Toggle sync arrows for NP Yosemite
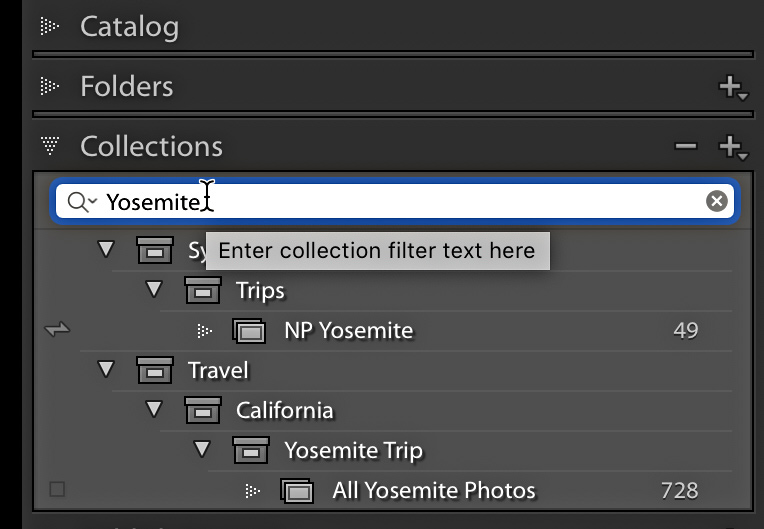This screenshot has height=529, width=764. 58,330
